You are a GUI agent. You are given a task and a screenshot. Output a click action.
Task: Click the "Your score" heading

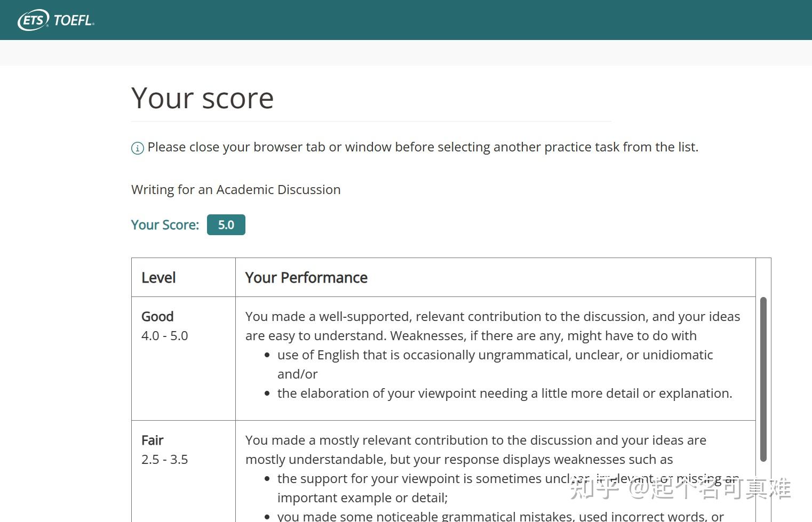[x=203, y=98]
